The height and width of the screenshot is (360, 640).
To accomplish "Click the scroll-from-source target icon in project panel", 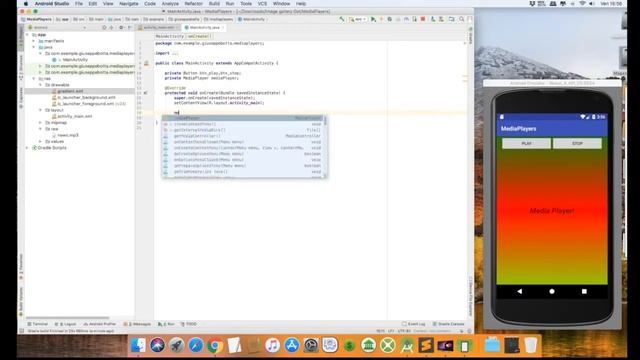I will tap(104, 28).
